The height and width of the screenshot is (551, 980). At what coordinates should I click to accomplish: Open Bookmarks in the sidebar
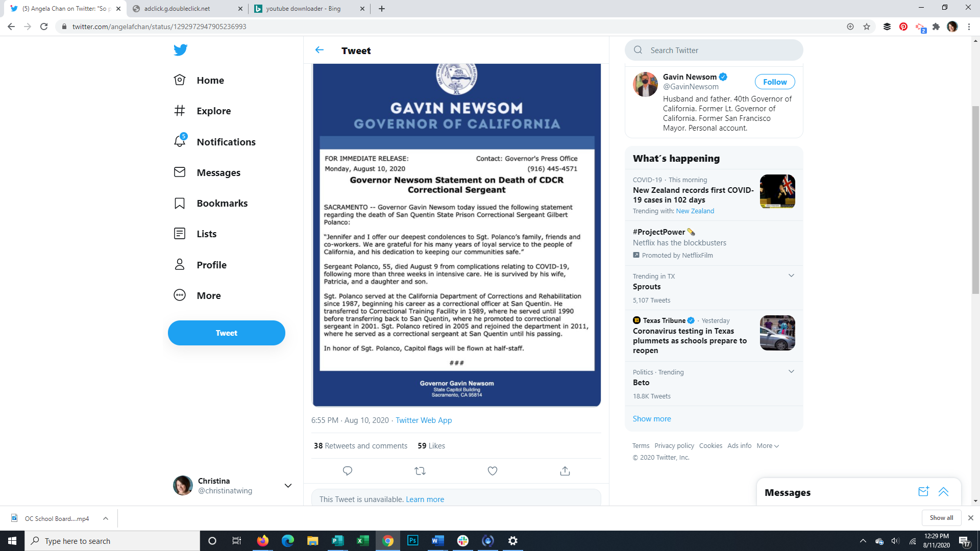click(222, 203)
